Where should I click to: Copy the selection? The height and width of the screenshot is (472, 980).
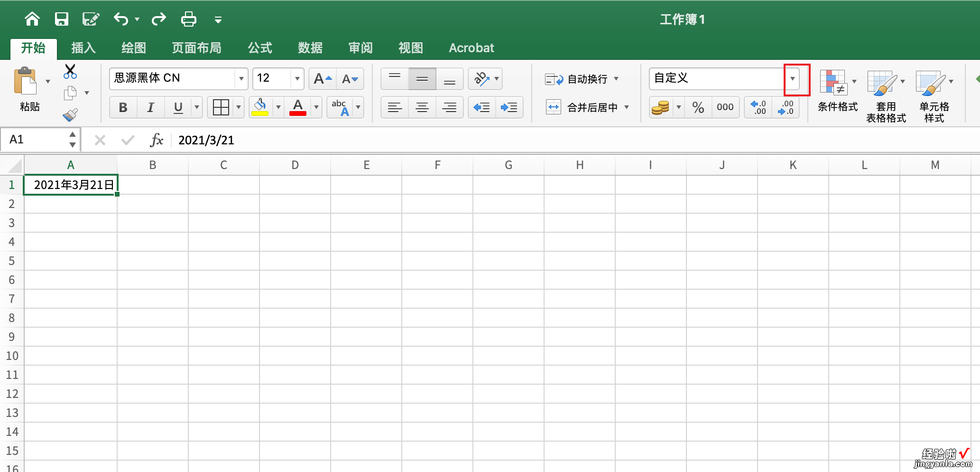click(x=70, y=93)
